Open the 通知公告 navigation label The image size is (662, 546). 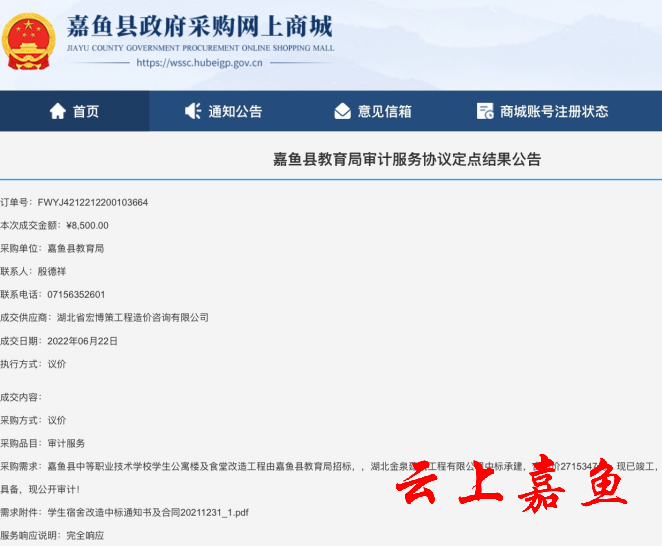tap(235, 111)
